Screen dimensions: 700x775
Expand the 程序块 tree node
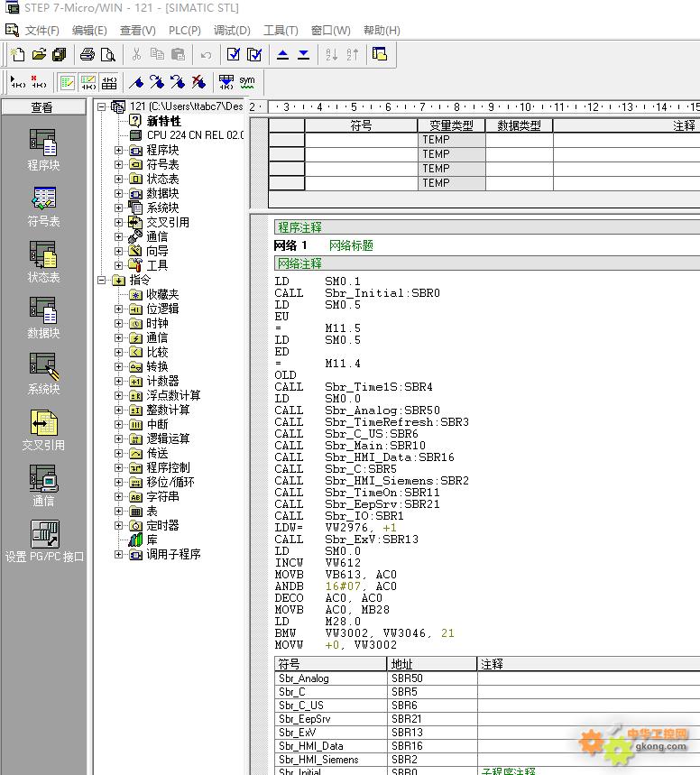(x=119, y=151)
